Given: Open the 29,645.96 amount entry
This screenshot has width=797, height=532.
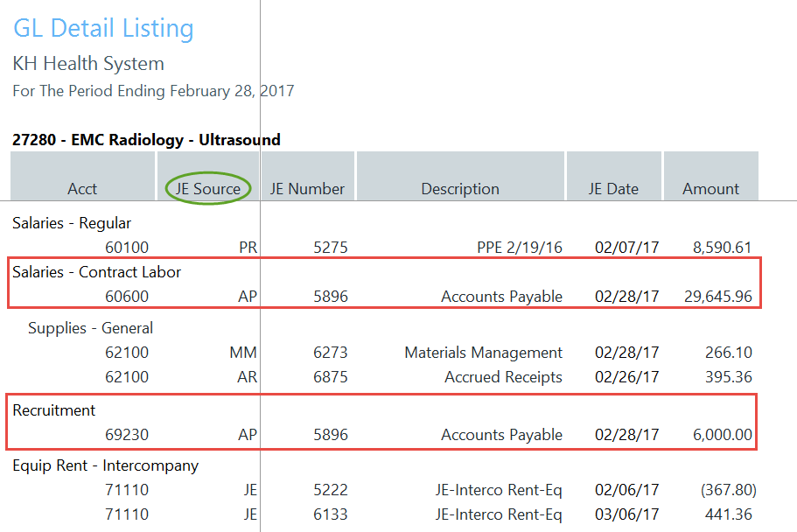Looking at the screenshot, I should pyautogui.click(x=717, y=297).
